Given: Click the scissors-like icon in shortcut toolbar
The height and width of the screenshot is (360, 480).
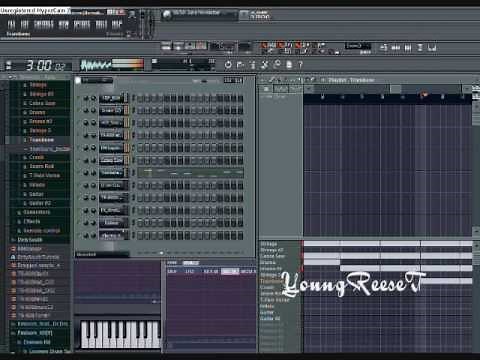Looking at the screenshot, I should (264, 64).
